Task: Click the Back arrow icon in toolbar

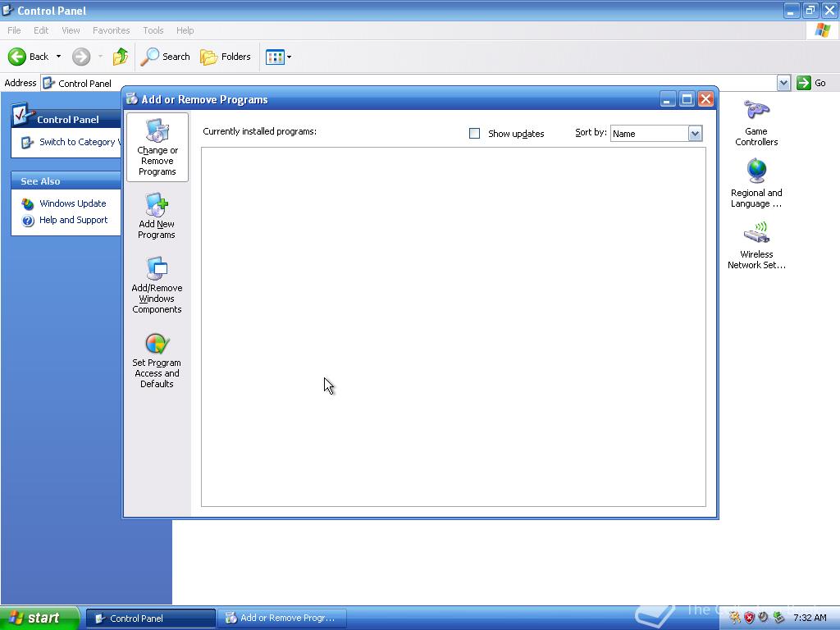Action: click(17, 57)
